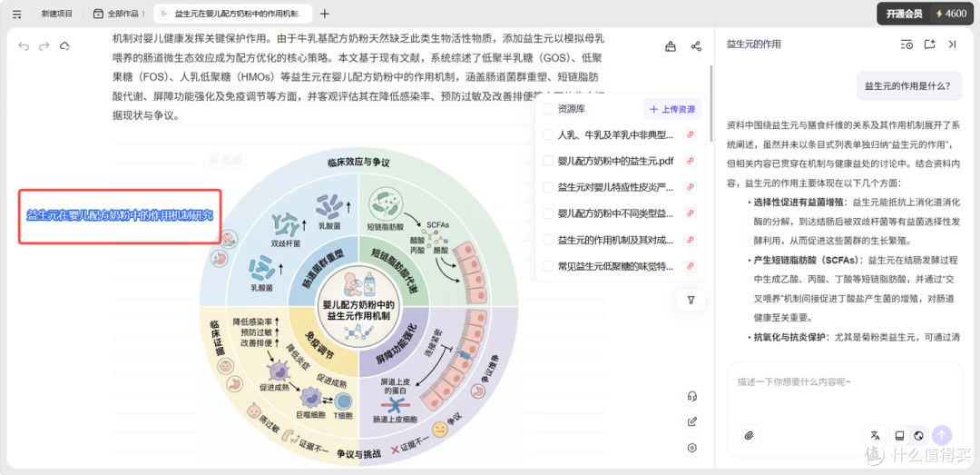The height and width of the screenshot is (475, 980).
Task: Click the edit pencil floating button
Action: pyautogui.click(x=691, y=421)
